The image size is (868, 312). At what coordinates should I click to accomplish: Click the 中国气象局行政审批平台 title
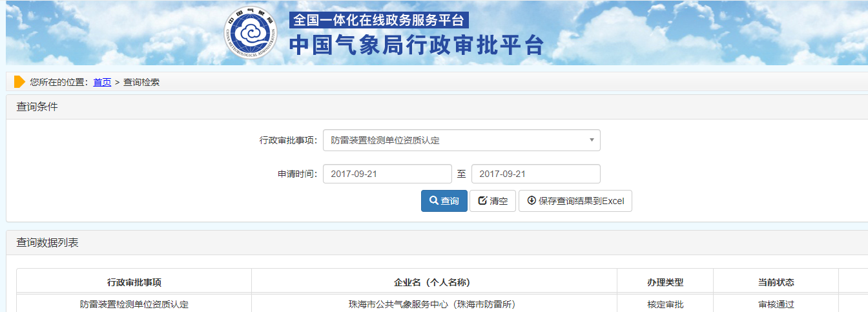(x=417, y=45)
